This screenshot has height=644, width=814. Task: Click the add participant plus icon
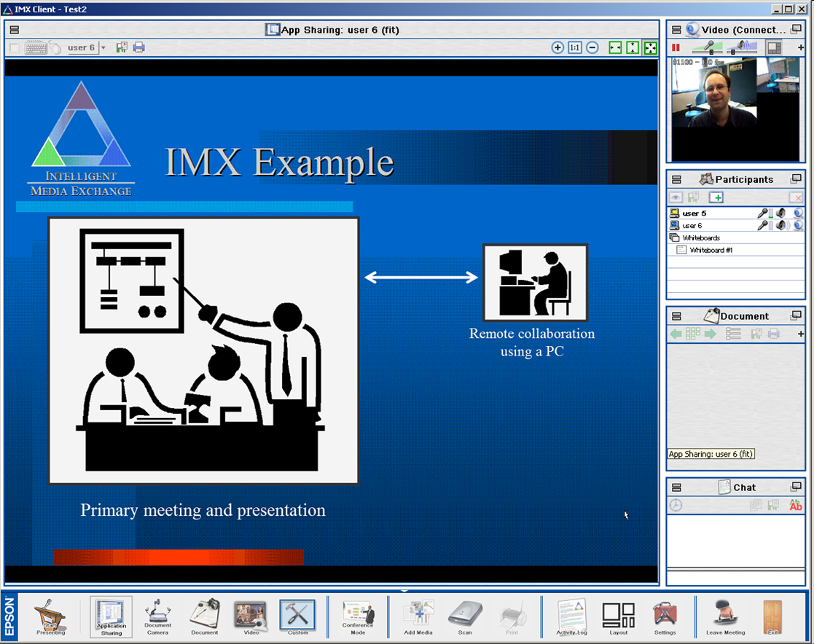tap(716, 197)
